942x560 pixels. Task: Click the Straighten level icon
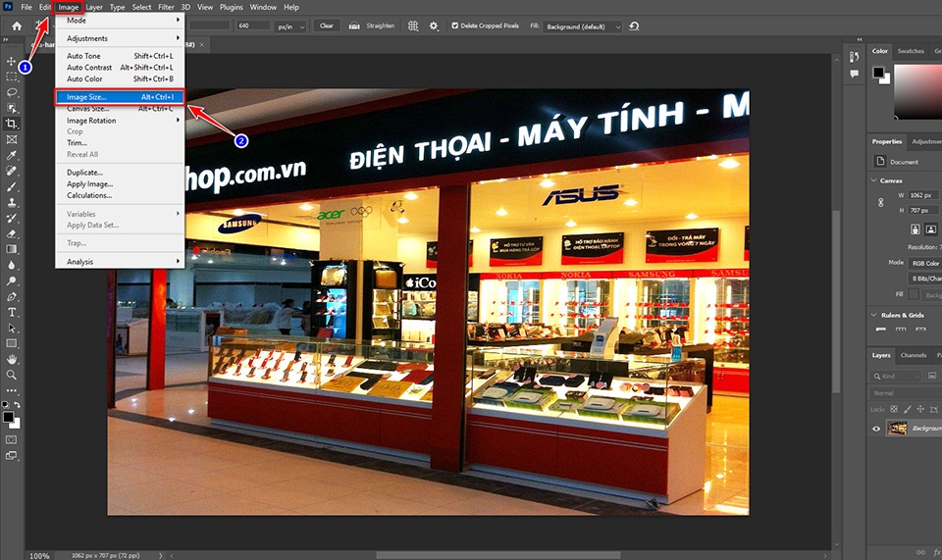click(354, 25)
